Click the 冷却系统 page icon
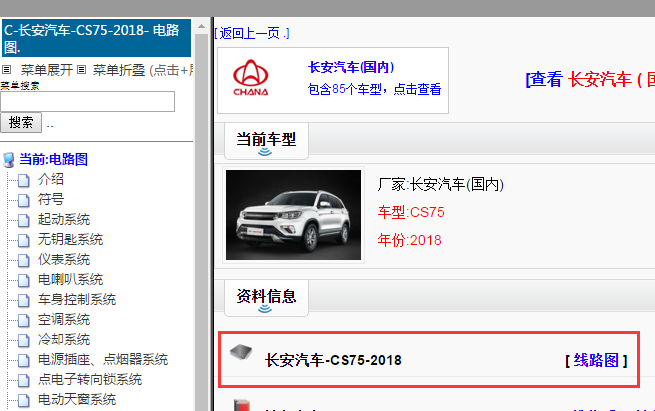 (24, 340)
